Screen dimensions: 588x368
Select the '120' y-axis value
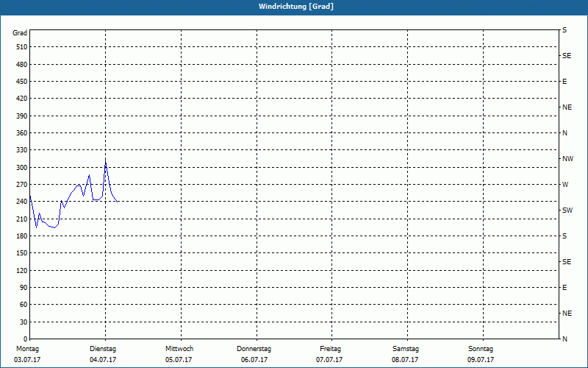[22, 270]
